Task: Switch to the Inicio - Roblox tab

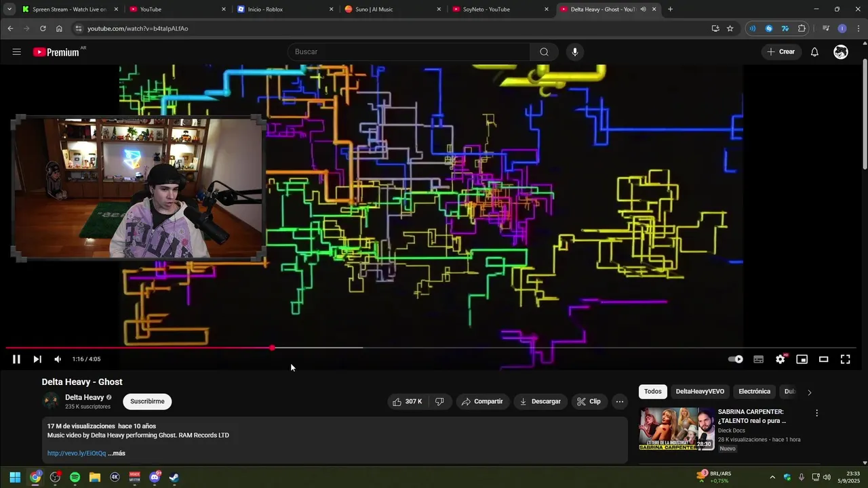Action: click(285, 9)
